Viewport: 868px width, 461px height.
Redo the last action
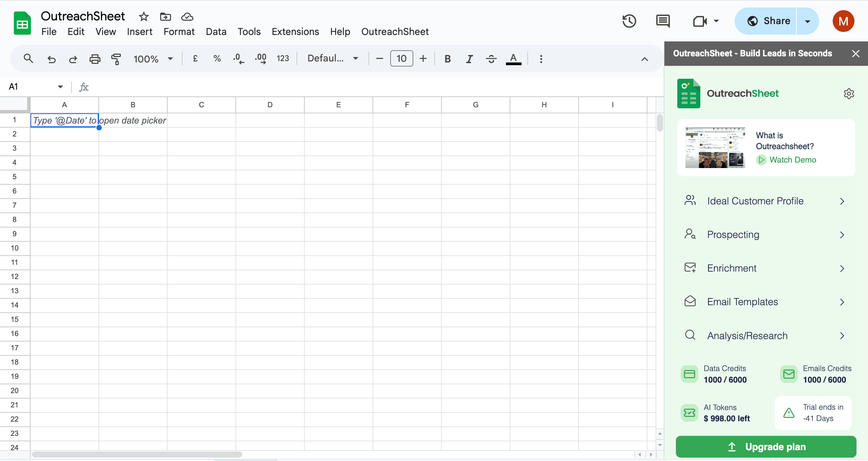pos(73,59)
